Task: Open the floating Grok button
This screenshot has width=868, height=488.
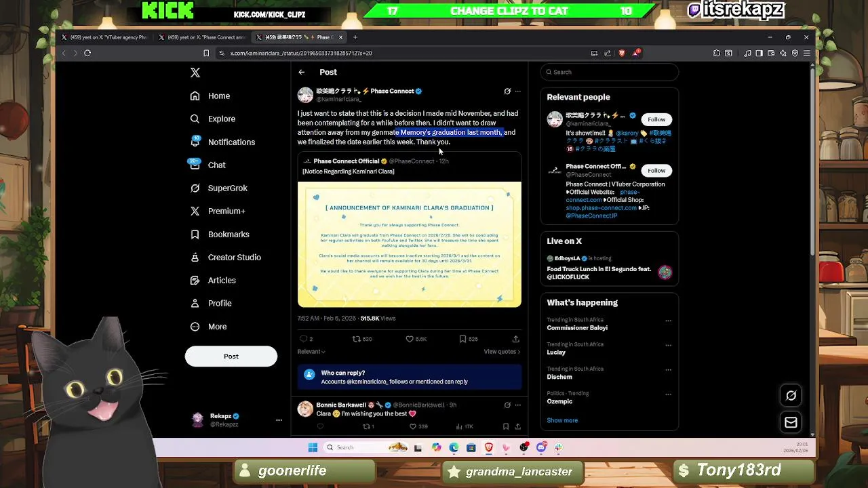Action: coord(791,396)
